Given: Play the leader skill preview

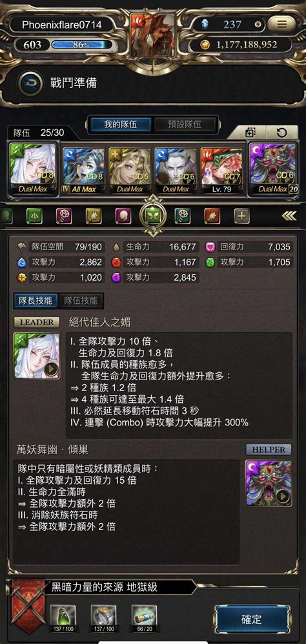Looking at the screenshot, I should [x=53, y=369].
